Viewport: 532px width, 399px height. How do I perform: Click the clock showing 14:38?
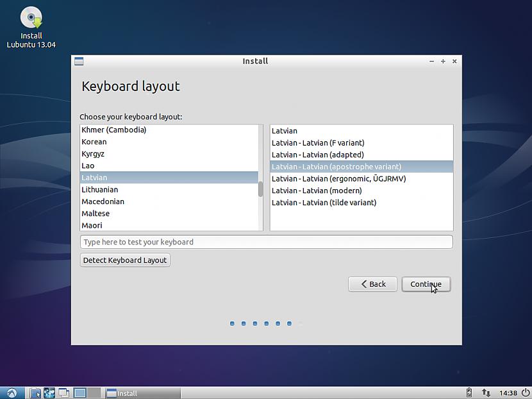pos(508,393)
